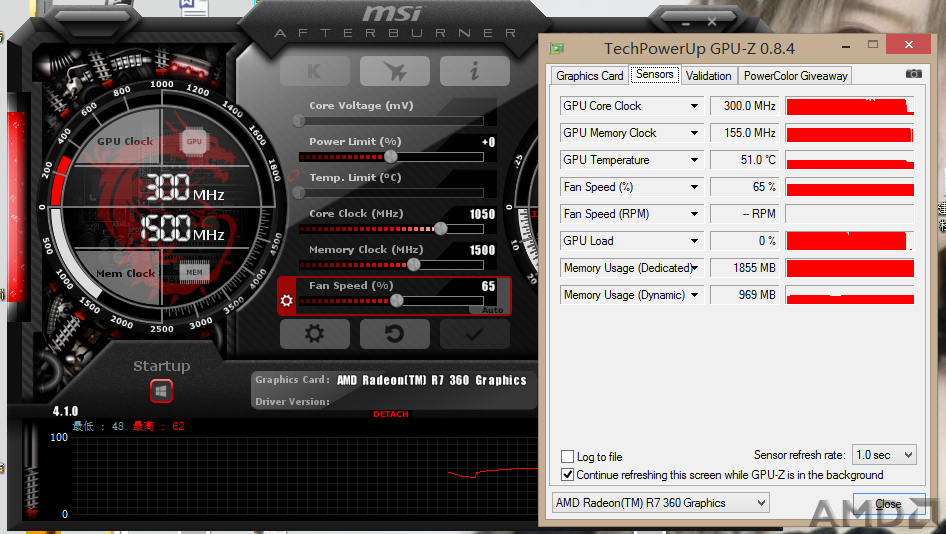
Task: Click the Temp. Limit slider handle
Action: (x=299, y=193)
